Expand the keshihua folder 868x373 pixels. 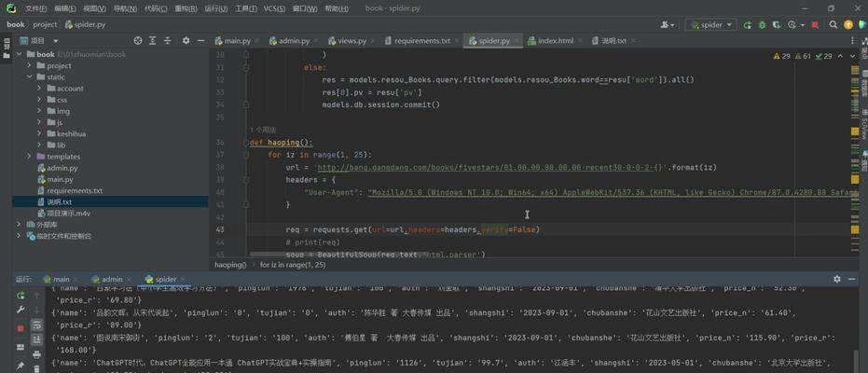39,133
